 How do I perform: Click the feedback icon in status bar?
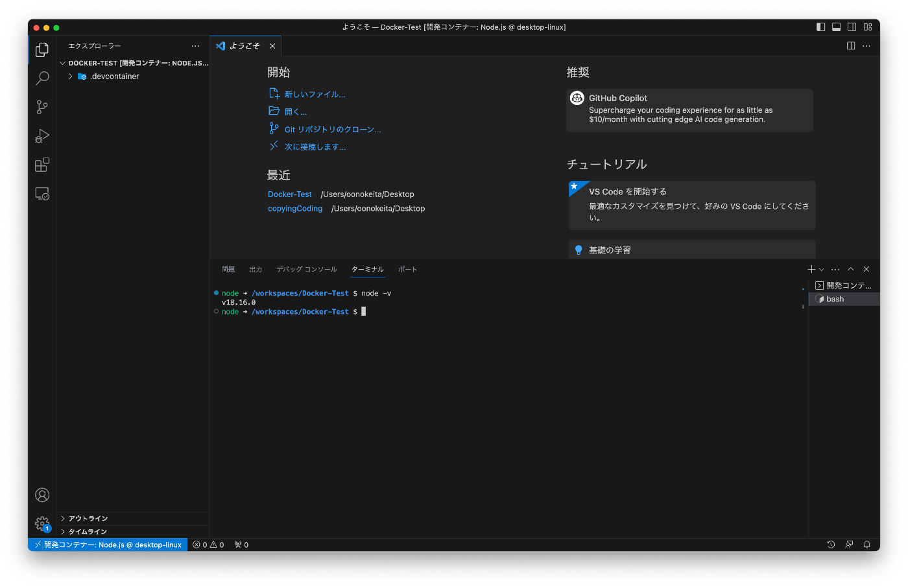click(x=849, y=545)
